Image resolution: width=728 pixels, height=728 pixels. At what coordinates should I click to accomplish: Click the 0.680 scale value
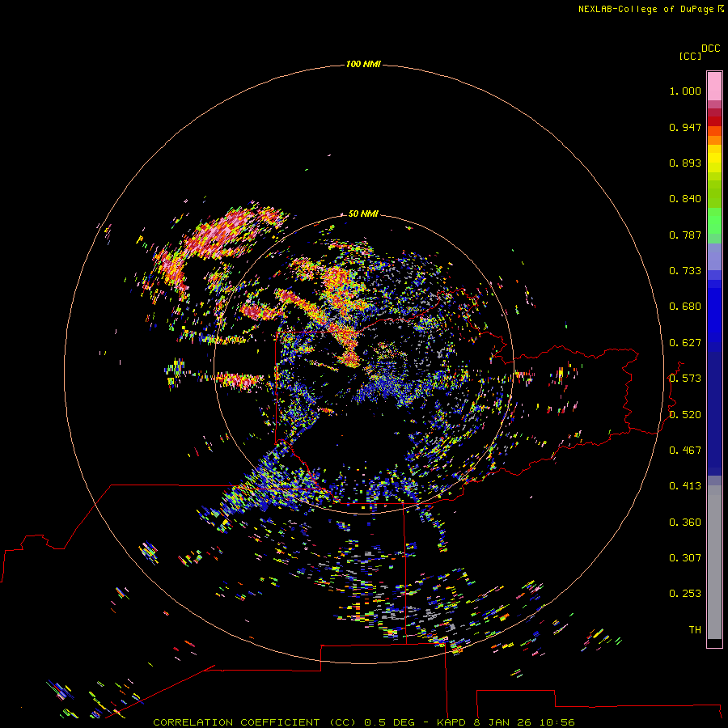(x=685, y=307)
